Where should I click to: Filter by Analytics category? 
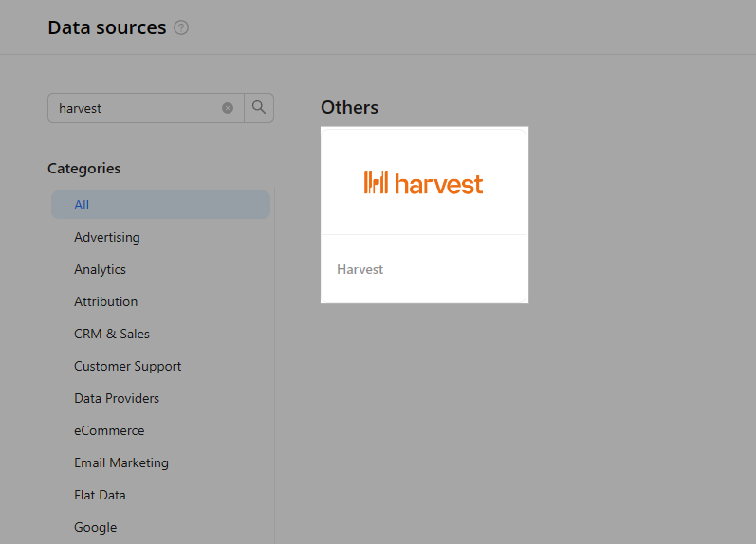coord(100,269)
